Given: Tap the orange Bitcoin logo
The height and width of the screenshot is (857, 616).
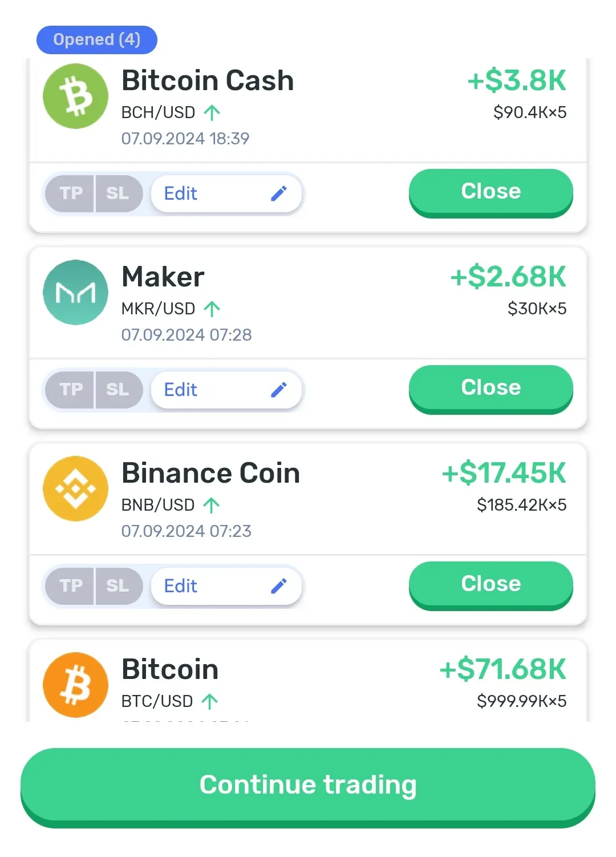Looking at the screenshot, I should (x=75, y=685).
